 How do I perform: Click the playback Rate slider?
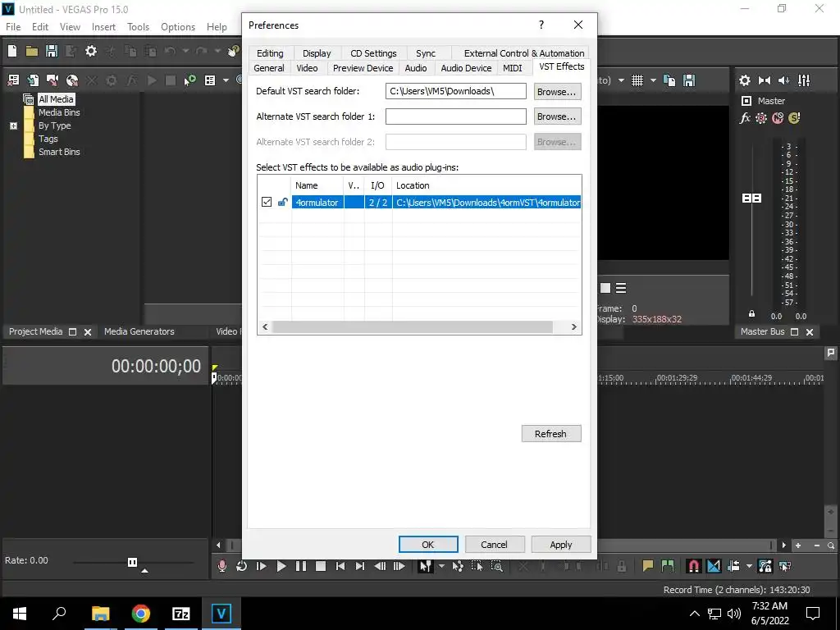point(132,562)
